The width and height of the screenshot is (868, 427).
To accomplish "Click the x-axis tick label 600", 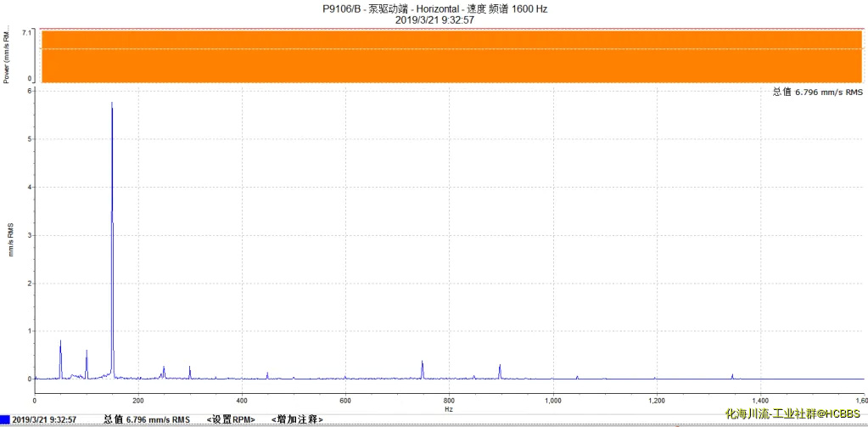I will (345, 400).
